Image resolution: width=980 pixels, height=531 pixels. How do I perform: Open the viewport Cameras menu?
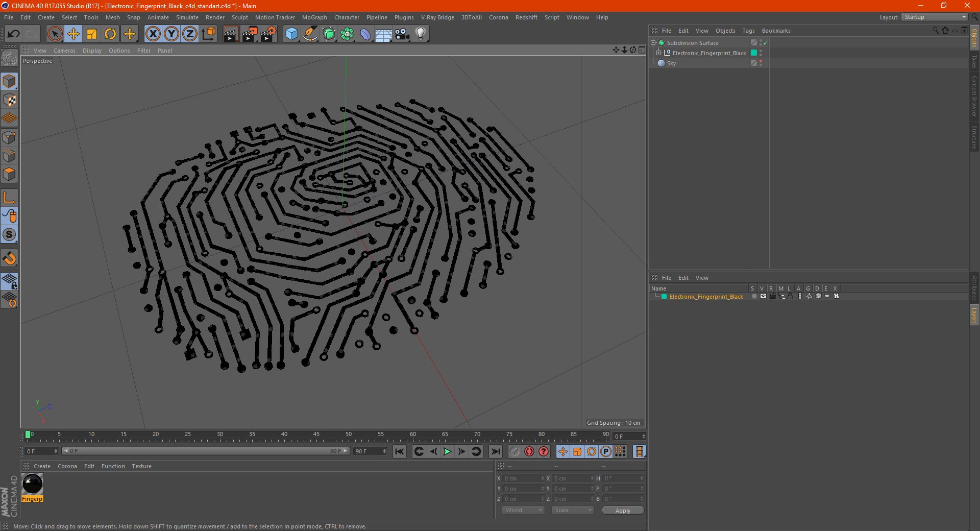pos(64,51)
